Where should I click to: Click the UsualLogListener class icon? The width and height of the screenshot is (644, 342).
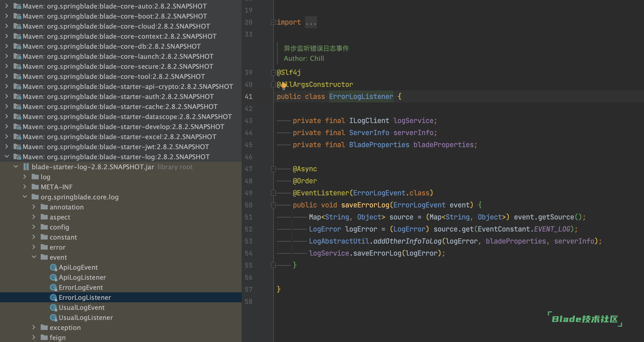[x=53, y=318]
